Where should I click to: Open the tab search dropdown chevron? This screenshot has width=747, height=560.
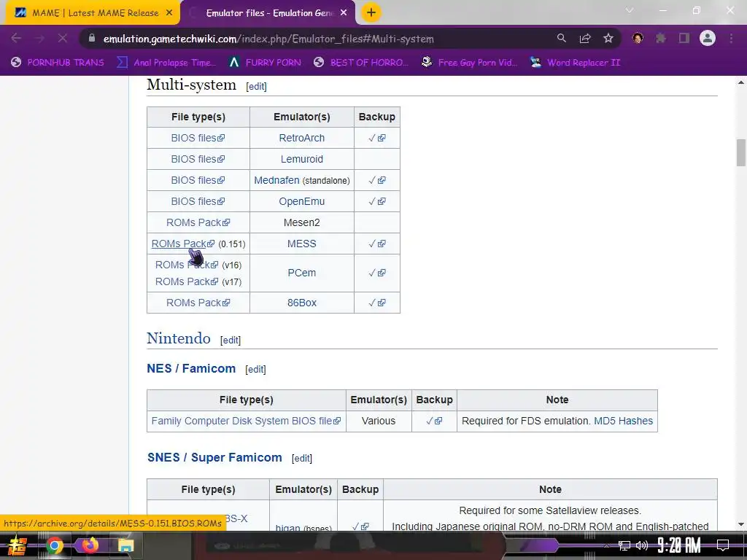630,10
